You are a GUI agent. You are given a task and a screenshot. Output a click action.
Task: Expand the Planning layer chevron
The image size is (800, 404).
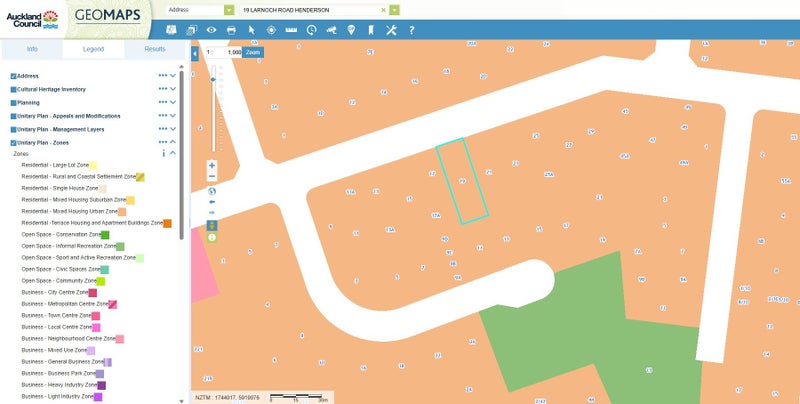(173, 102)
